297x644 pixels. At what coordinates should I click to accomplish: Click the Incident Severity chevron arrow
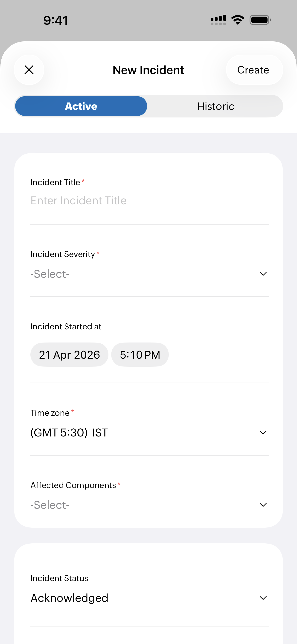click(263, 274)
